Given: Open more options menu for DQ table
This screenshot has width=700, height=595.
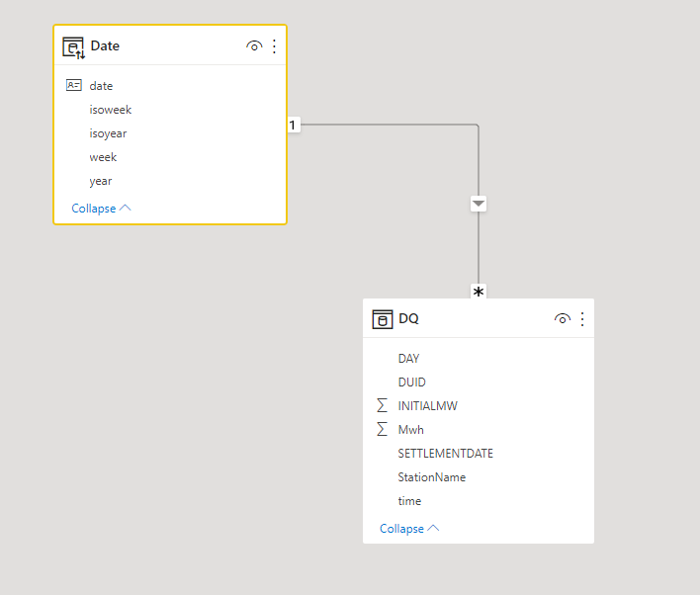Looking at the screenshot, I should coord(582,319).
